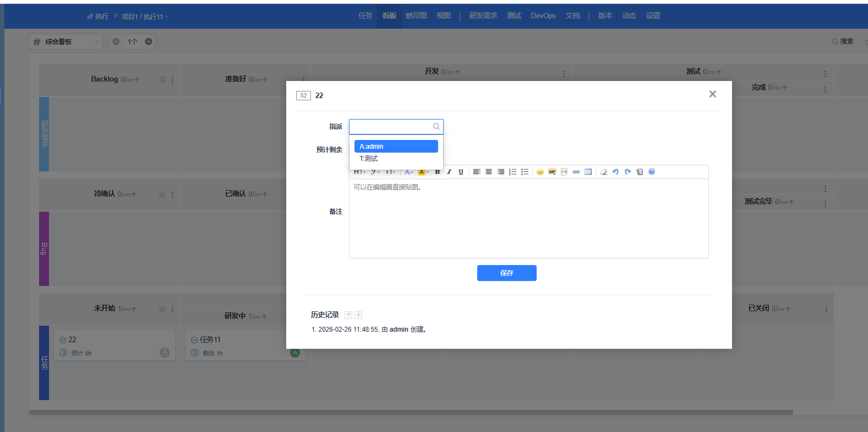Insert a hyperlink with the link icon
The height and width of the screenshot is (432, 868).
576,172
